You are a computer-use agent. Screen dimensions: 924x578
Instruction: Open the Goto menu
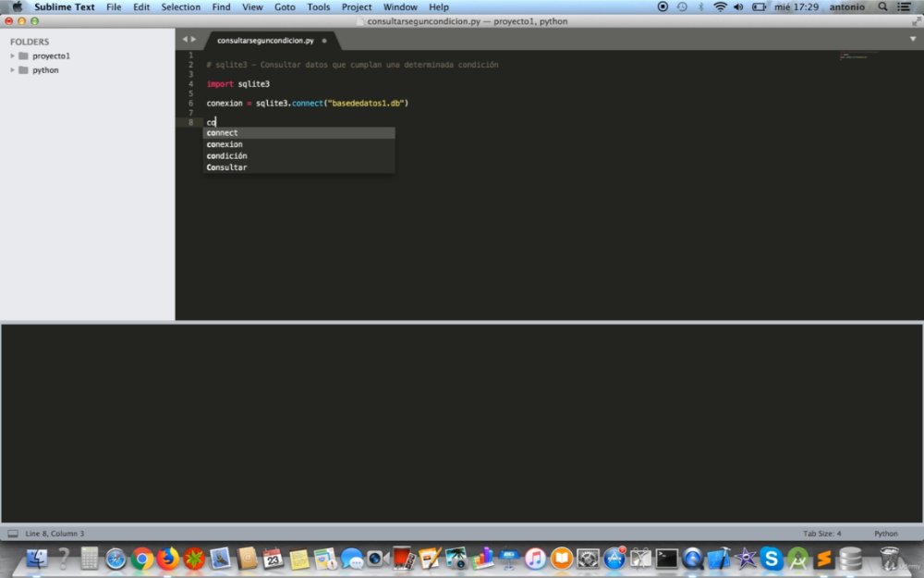285,7
